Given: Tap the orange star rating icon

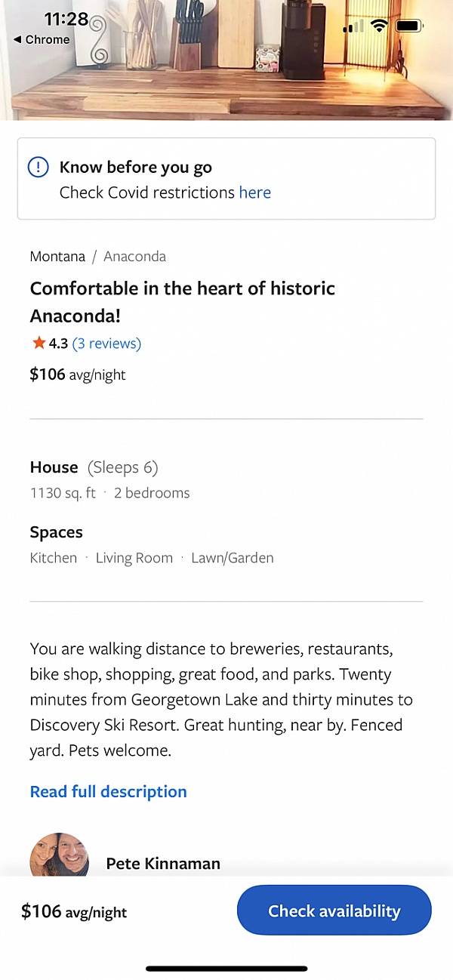Looking at the screenshot, I should pyautogui.click(x=37, y=344).
